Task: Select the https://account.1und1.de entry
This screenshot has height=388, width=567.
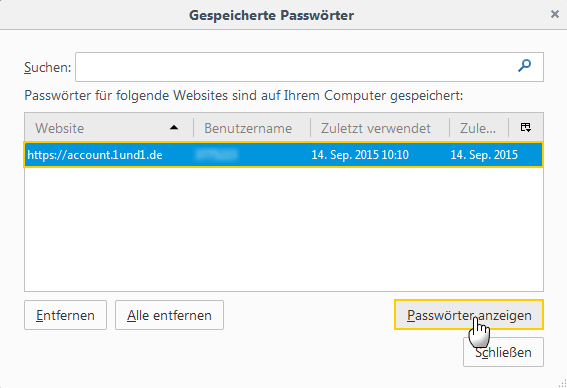Action: coord(284,155)
